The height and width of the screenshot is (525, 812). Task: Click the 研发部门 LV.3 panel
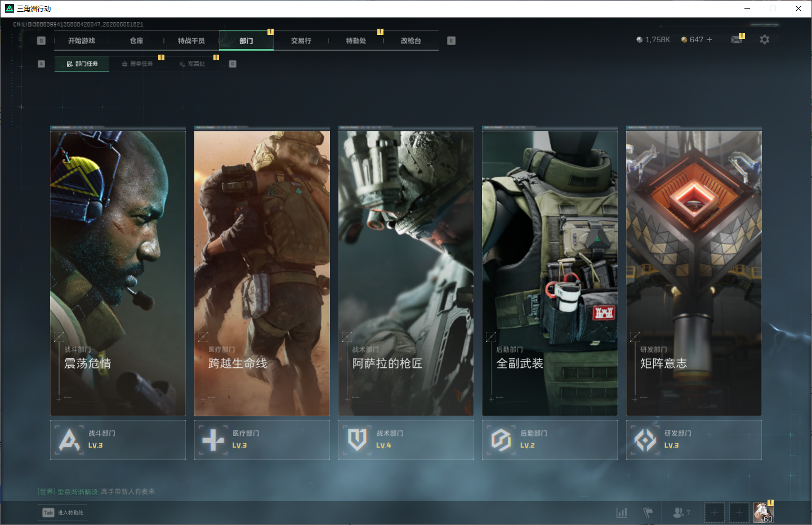click(x=694, y=440)
